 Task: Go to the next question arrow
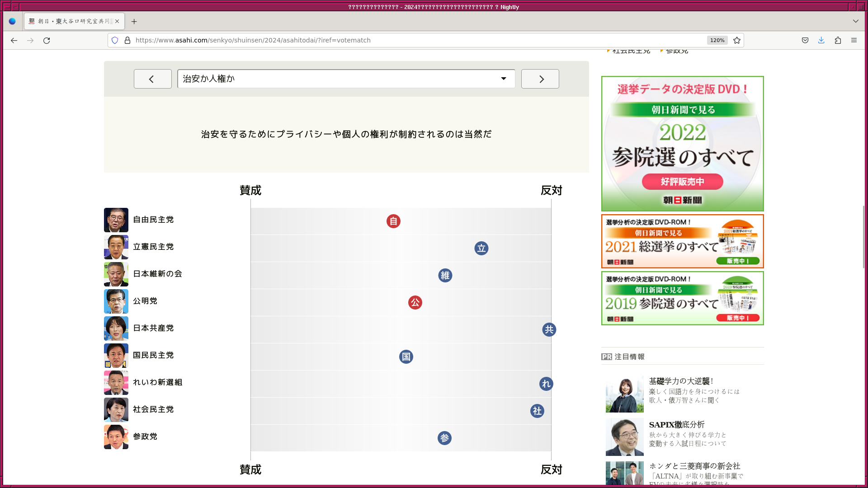point(540,79)
